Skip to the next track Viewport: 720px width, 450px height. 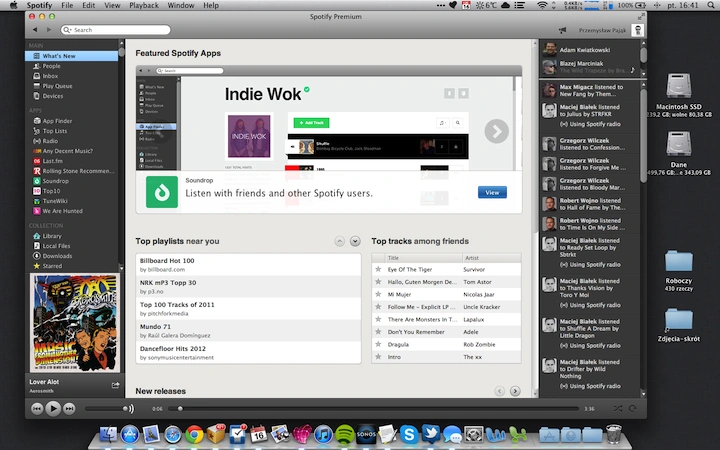(69, 409)
